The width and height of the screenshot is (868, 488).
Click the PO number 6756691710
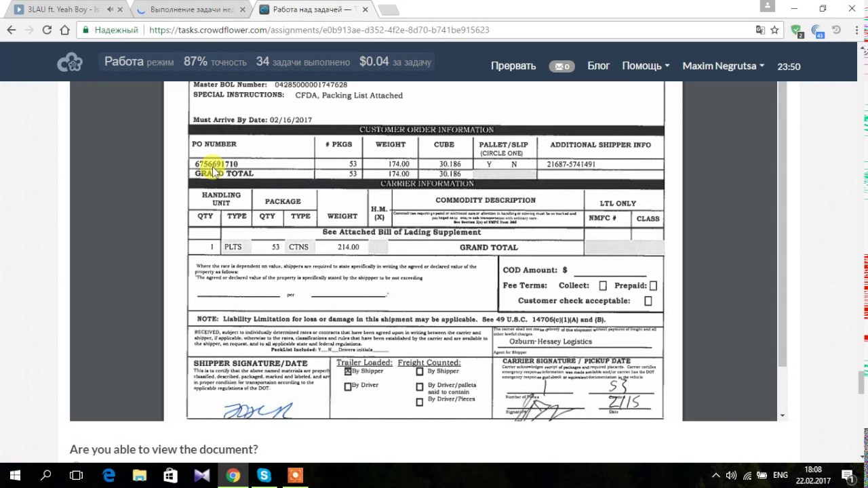coord(216,164)
